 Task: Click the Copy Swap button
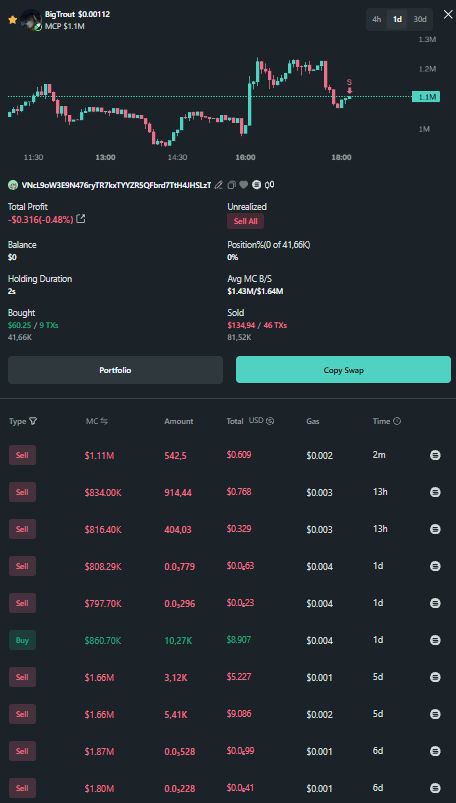[x=343, y=370]
